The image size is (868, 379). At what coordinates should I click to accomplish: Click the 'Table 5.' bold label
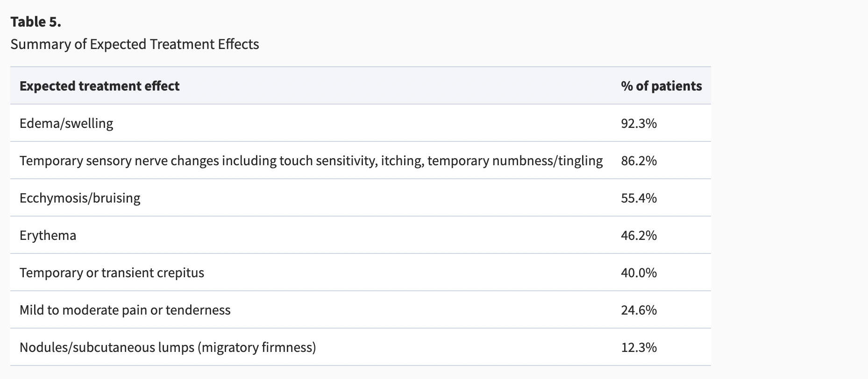tap(36, 22)
